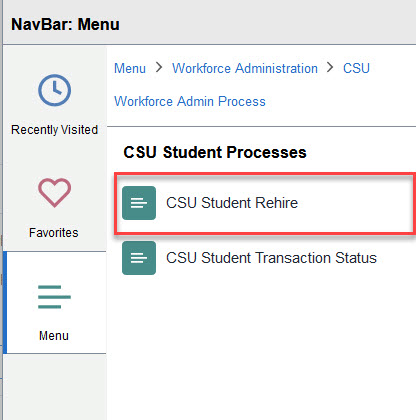The image size is (416, 420).
Task: Click chevron after Workforce Administration breadcrumb
Action: (x=330, y=68)
